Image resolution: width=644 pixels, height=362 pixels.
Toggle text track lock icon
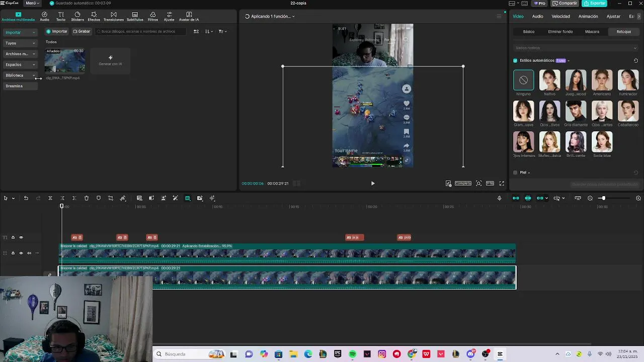pyautogui.click(x=13, y=237)
